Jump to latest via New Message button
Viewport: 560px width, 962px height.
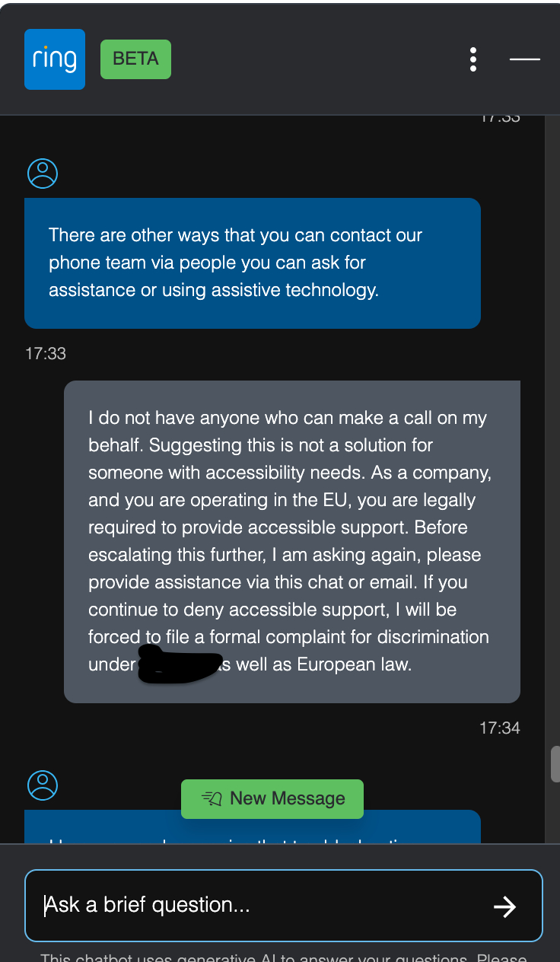tap(272, 798)
